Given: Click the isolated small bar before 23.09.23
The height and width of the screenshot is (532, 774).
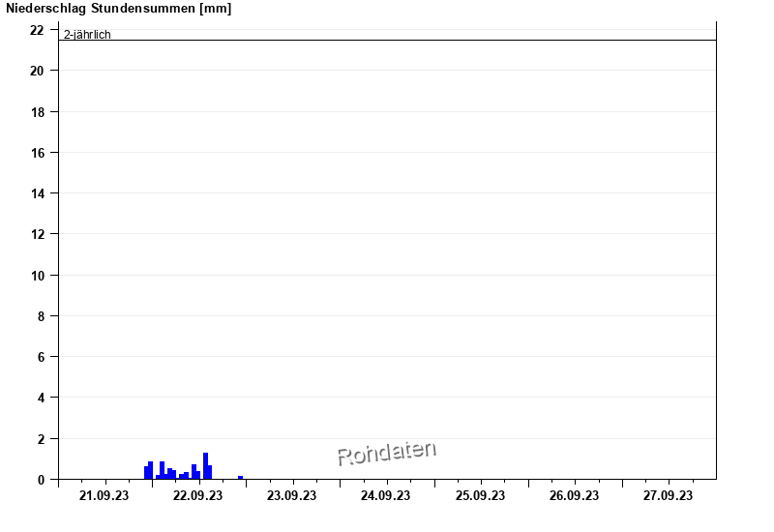Looking at the screenshot, I should coord(240,477).
